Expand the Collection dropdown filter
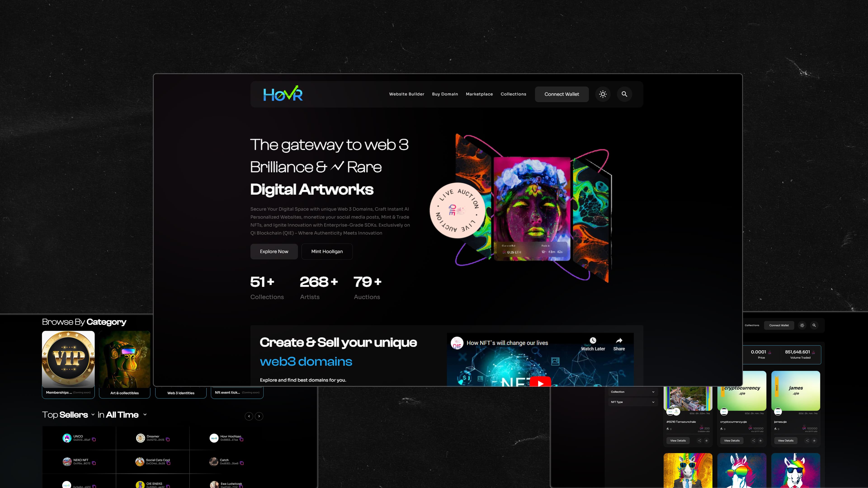 (x=632, y=392)
